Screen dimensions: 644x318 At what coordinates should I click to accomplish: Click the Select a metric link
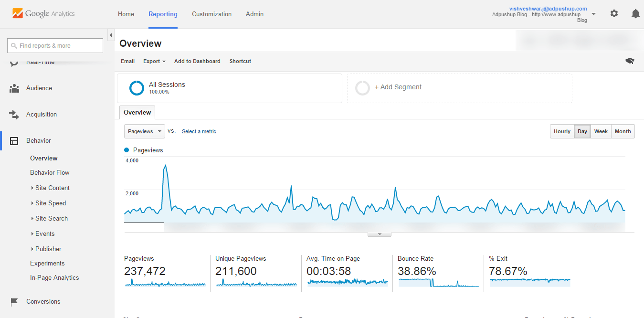199,131
